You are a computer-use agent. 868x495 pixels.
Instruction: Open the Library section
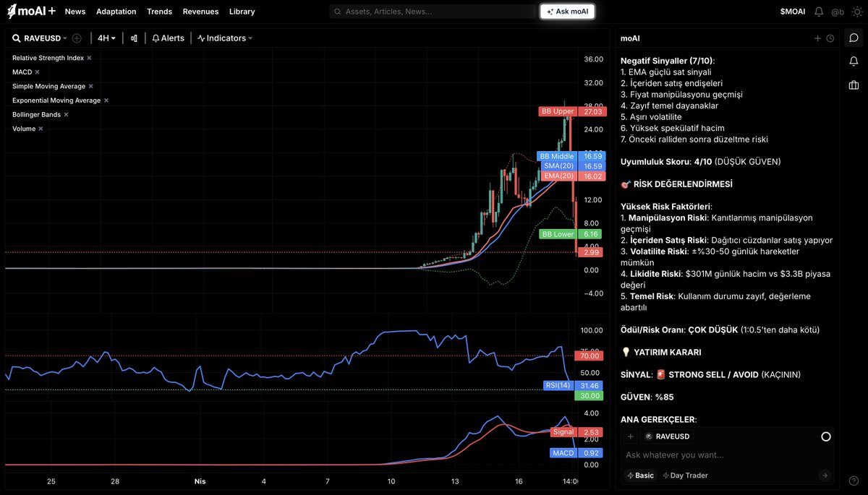tap(242, 12)
